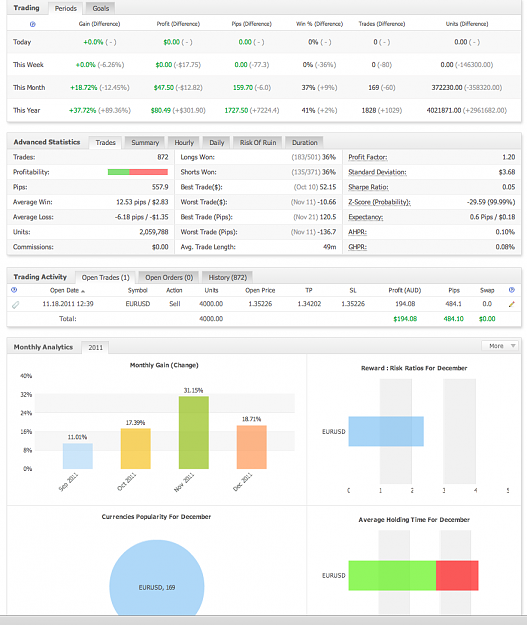The height and width of the screenshot is (625, 527).
Task: Click the Win % (Difference) column header
Action: pos(319,24)
